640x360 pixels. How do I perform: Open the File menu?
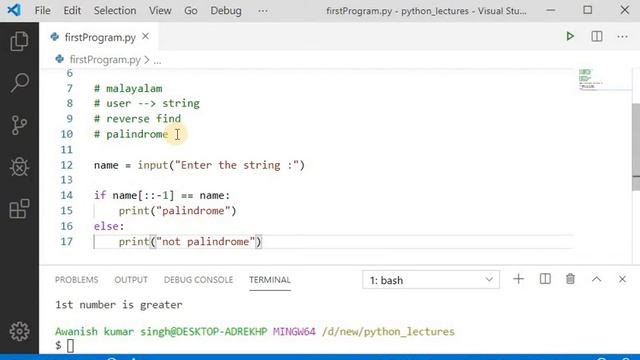pyautogui.click(x=42, y=11)
